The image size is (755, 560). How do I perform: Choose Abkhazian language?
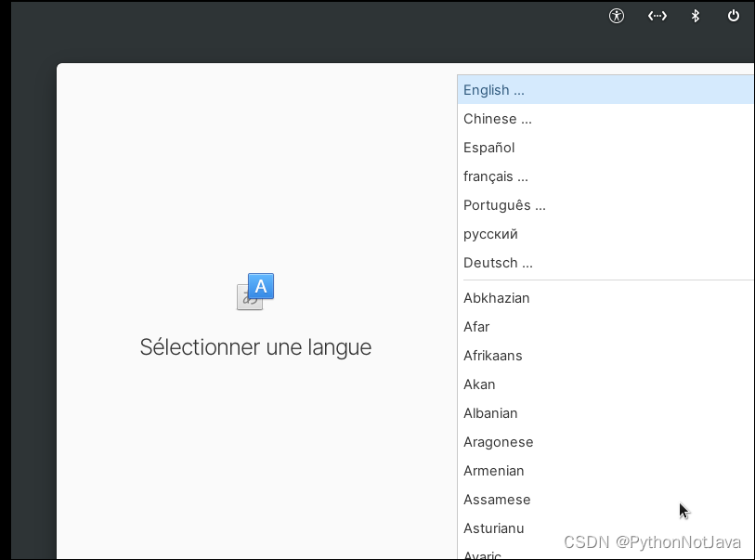coord(605,298)
